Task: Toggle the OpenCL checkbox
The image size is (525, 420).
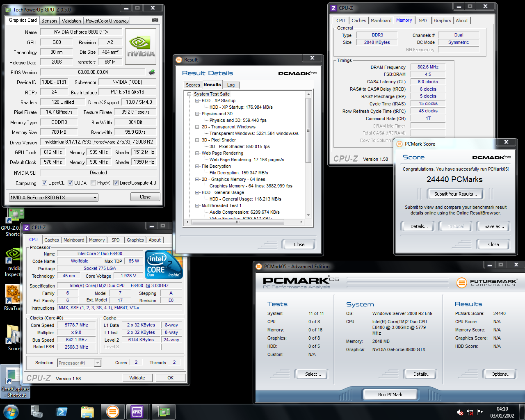Action: [45, 183]
